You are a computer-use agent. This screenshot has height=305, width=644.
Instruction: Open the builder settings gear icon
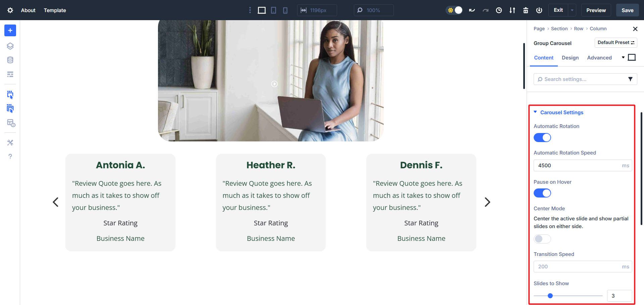(10, 10)
